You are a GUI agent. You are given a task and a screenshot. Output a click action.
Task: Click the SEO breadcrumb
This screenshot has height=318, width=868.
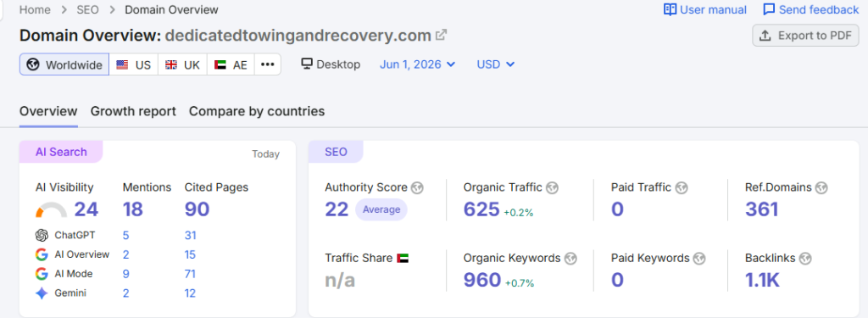[x=88, y=10]
